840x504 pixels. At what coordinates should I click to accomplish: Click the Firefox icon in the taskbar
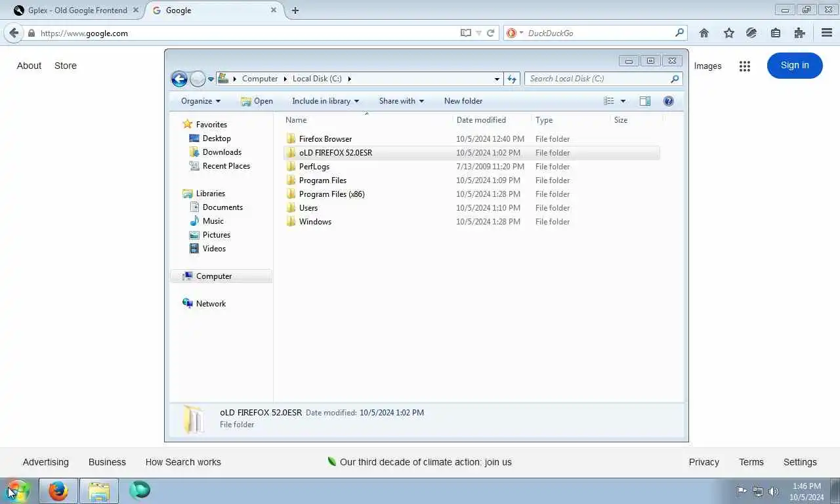pos(58,491)
